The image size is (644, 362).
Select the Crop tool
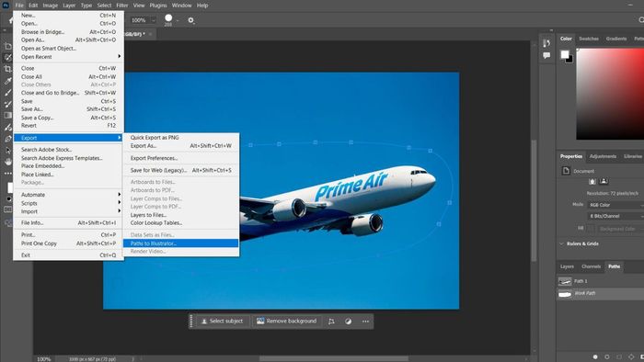tap(7, 69)
